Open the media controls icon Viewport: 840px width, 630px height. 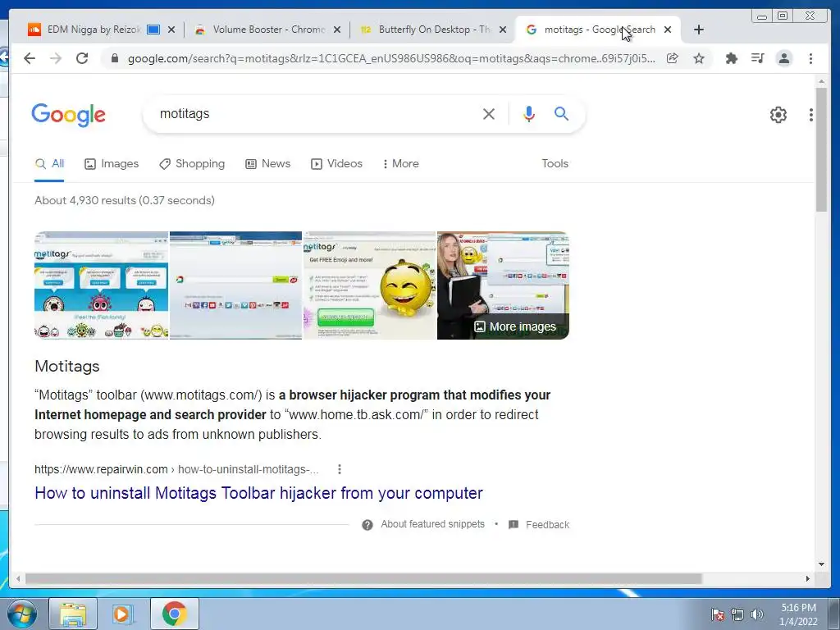click(x=757, y=58)
